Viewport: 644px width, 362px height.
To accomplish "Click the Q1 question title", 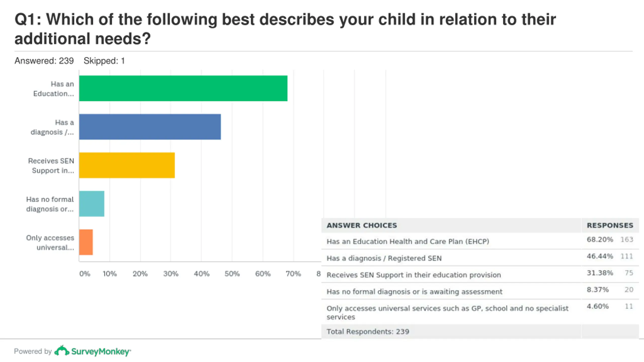I will pyautogui.click(x=285, y=29).
